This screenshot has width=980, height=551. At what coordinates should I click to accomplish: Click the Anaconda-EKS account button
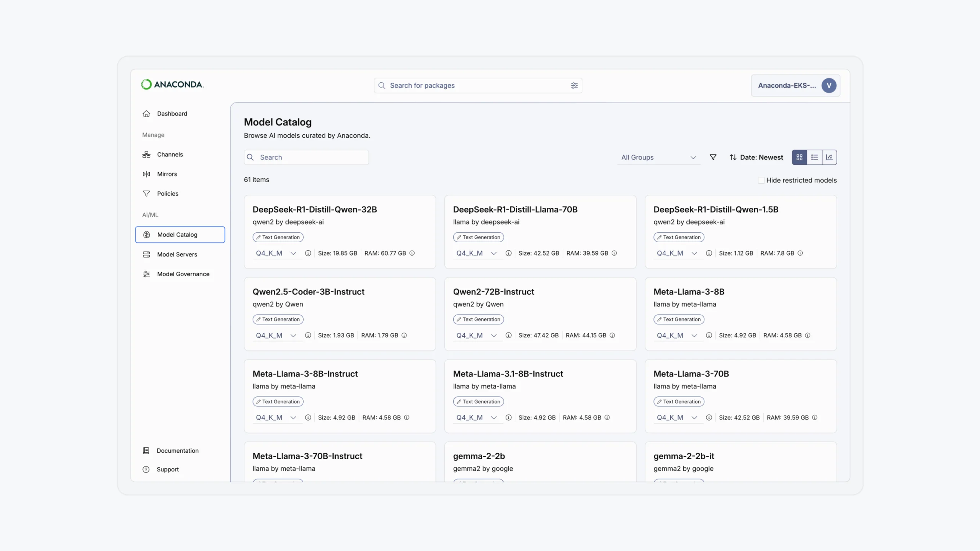[795, 85]
